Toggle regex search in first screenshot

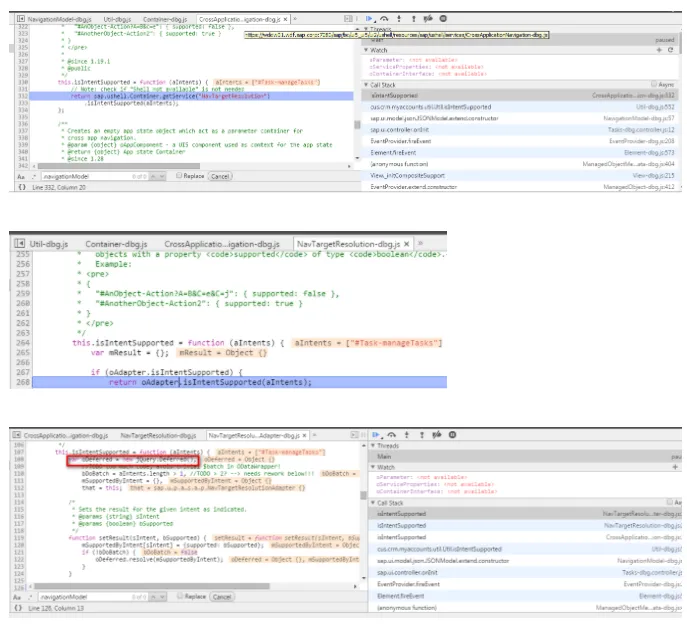tap(33, 177)
